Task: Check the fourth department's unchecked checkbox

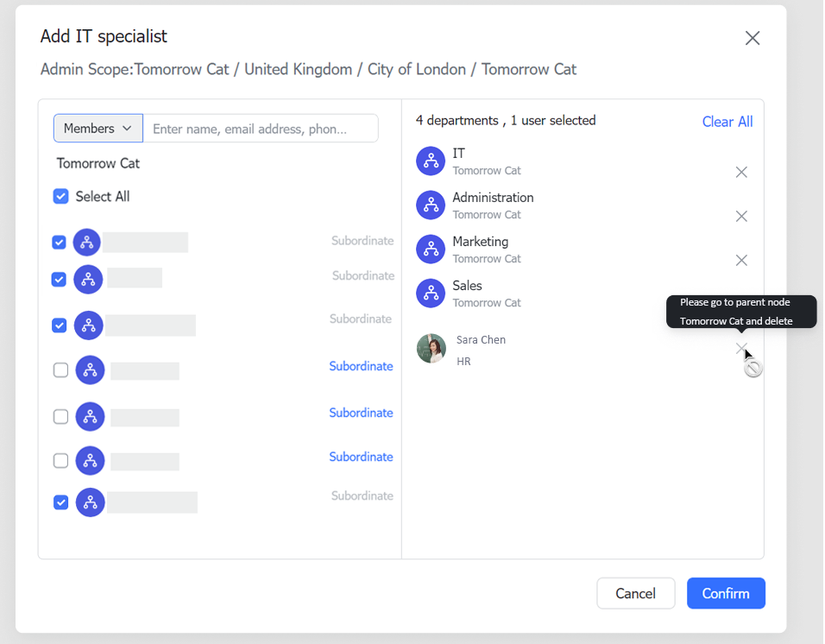Action: [x=60, y=370]
